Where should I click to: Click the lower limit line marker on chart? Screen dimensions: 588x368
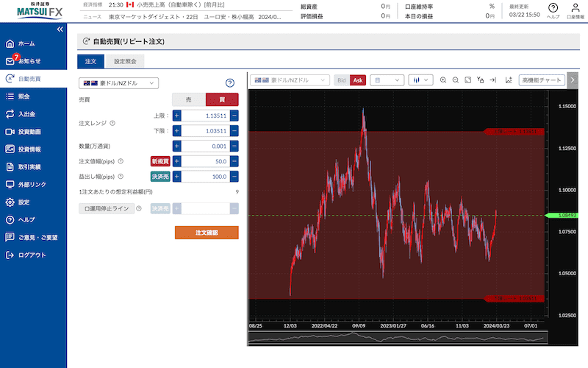click(x=513, y=299)
